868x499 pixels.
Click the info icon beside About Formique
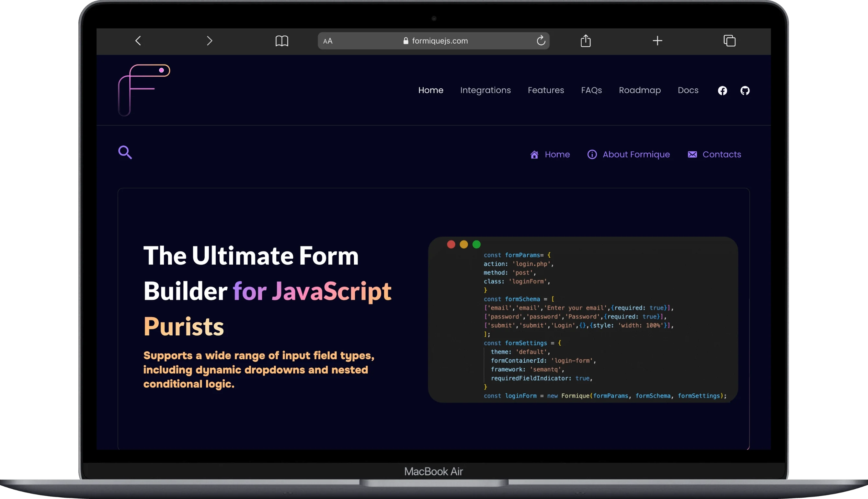point(592,155)
